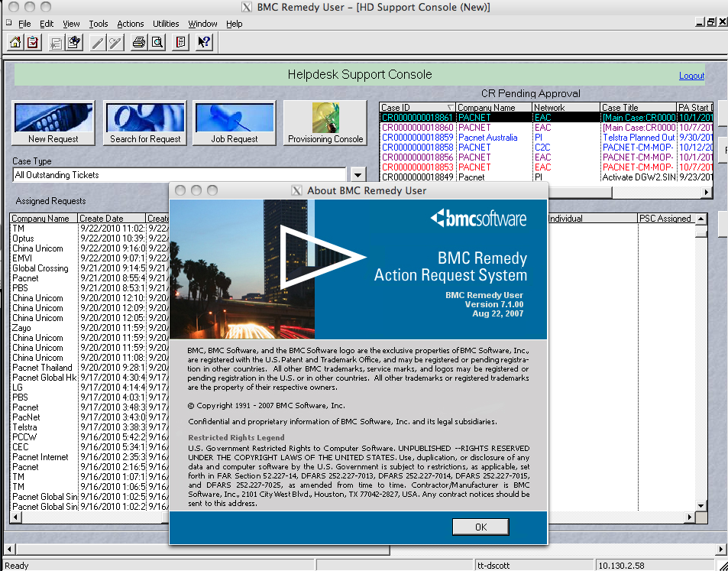
Task: Click the Print toolbar icon
Action: tap(138, 43)
